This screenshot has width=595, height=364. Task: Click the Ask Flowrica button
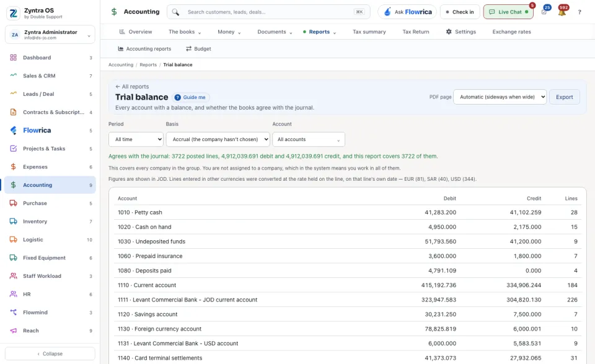pos(408,12)
